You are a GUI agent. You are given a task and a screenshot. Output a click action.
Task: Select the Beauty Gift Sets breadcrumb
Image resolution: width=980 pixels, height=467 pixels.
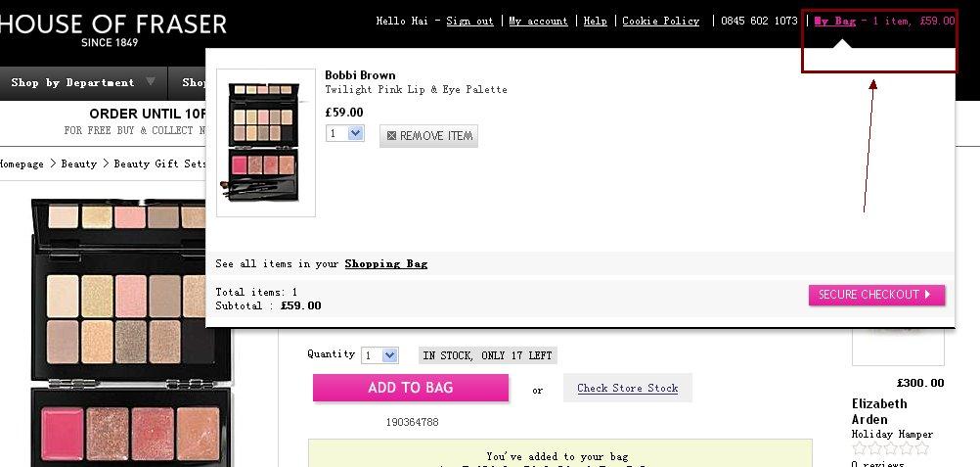160,164
